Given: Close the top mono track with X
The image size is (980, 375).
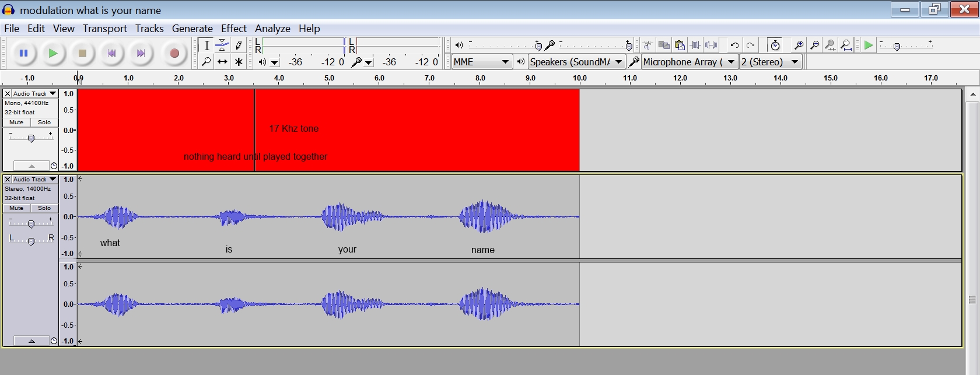Looking at the screenshot, I should tap(8, 93).
